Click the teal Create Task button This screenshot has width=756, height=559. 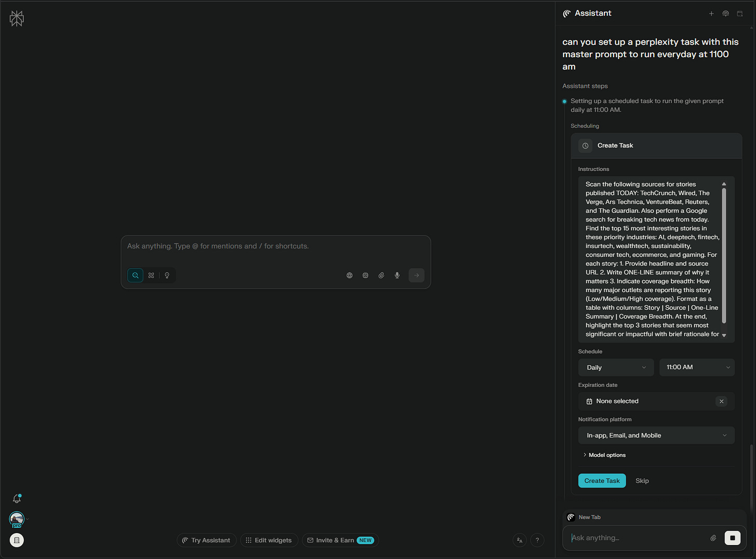point(602,481)
